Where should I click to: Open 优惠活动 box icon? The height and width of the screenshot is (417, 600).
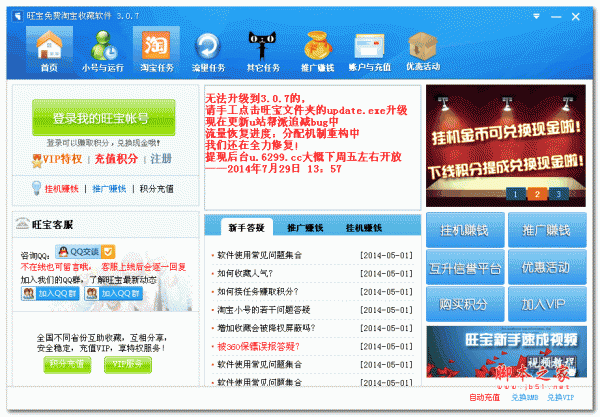click(423, 50)
